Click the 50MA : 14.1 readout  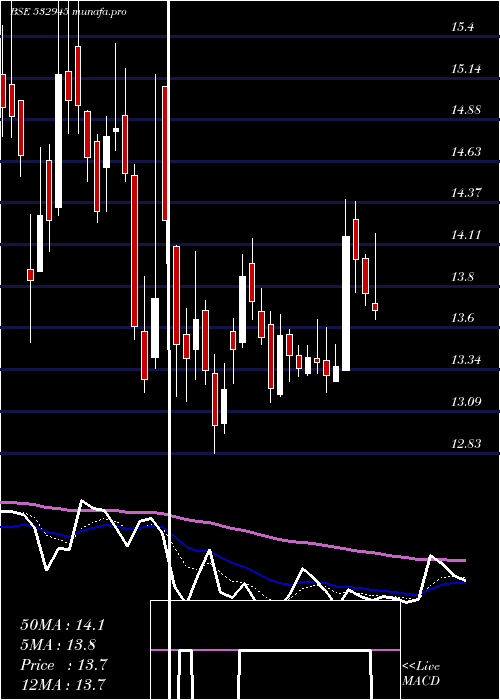pyautogui.click(x=63, y=625)
